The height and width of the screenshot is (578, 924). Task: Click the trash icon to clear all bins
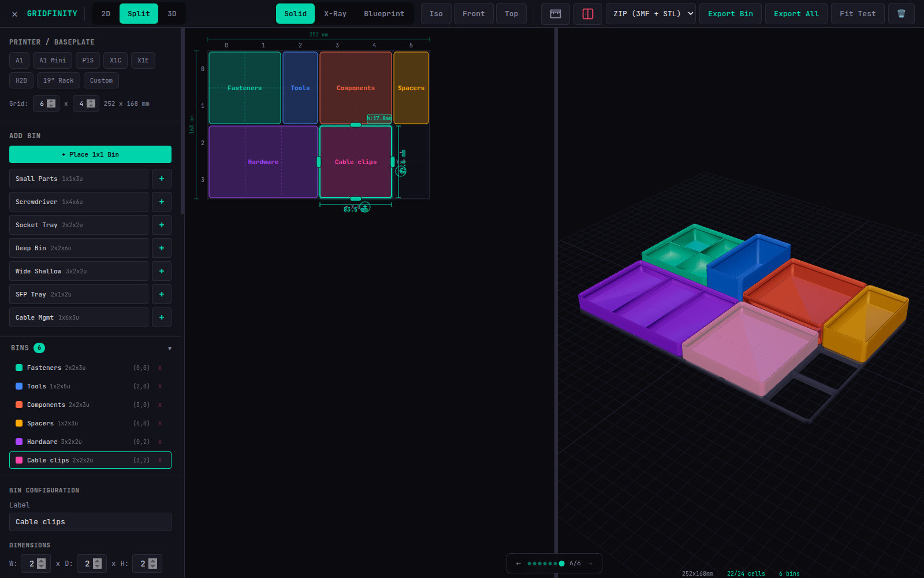point(901,14)
